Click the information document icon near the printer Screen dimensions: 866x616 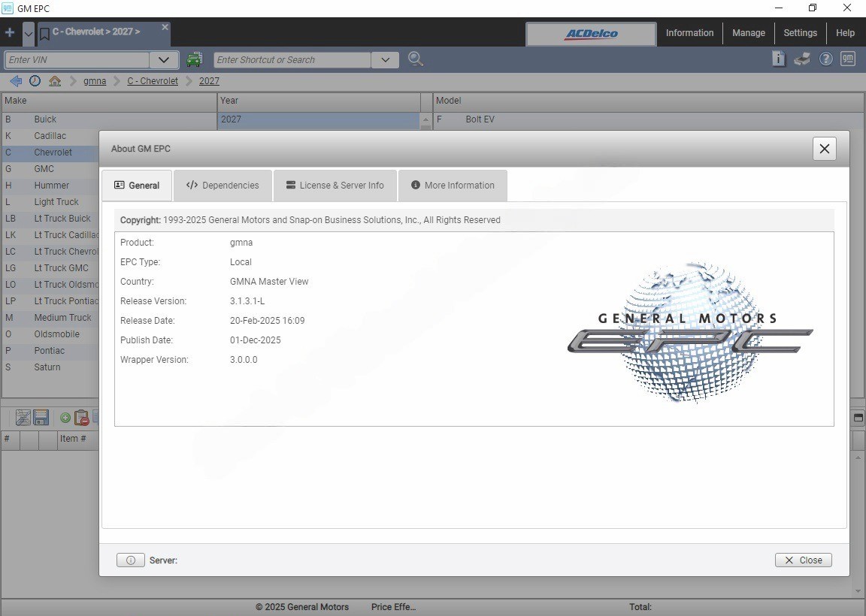point(778,58)
